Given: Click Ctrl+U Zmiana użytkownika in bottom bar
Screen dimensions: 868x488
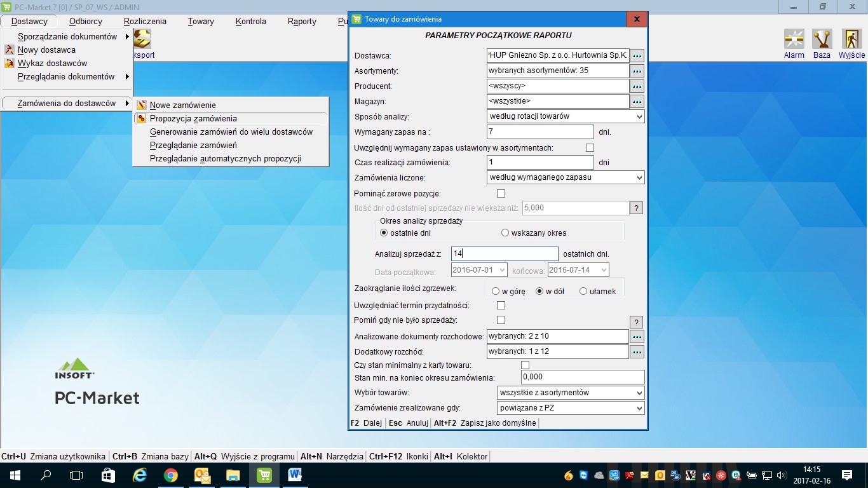Looking at the screenshot, I should [53, 456].
